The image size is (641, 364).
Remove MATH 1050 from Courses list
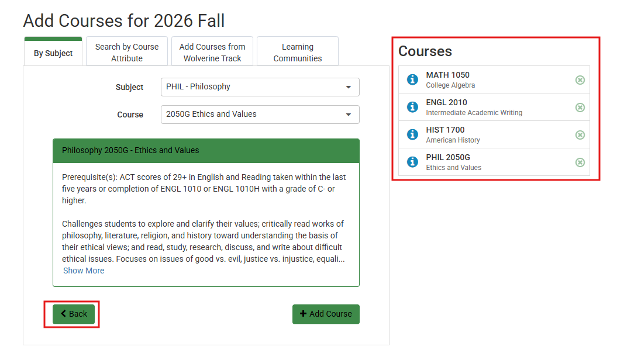point(580,80)
